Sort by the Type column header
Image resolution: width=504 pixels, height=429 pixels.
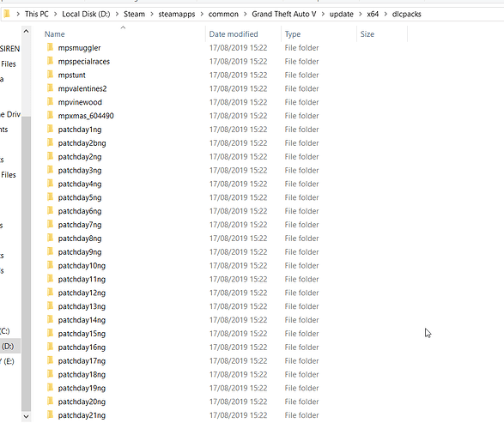point(293,34)
